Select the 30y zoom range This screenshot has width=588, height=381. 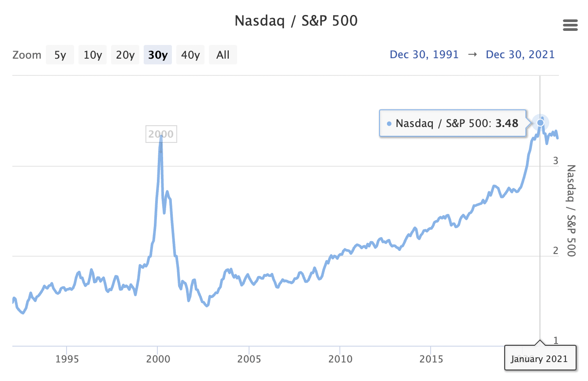pyautogui.click(x=157, y=55)
